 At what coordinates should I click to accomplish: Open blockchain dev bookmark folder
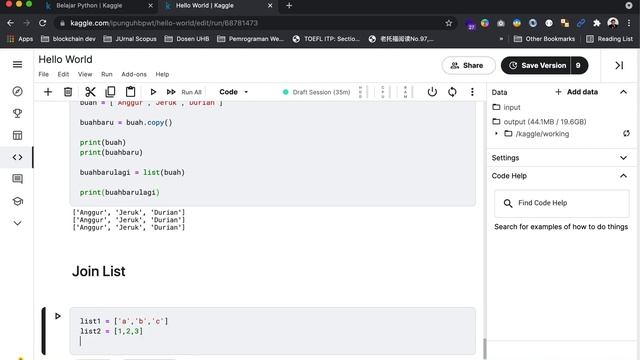[68, 39]
